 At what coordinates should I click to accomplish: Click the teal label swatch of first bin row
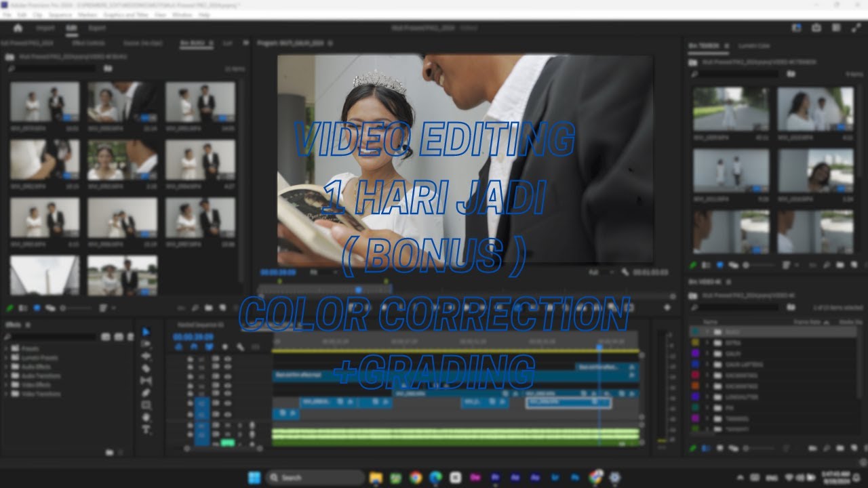click(695, 332)
